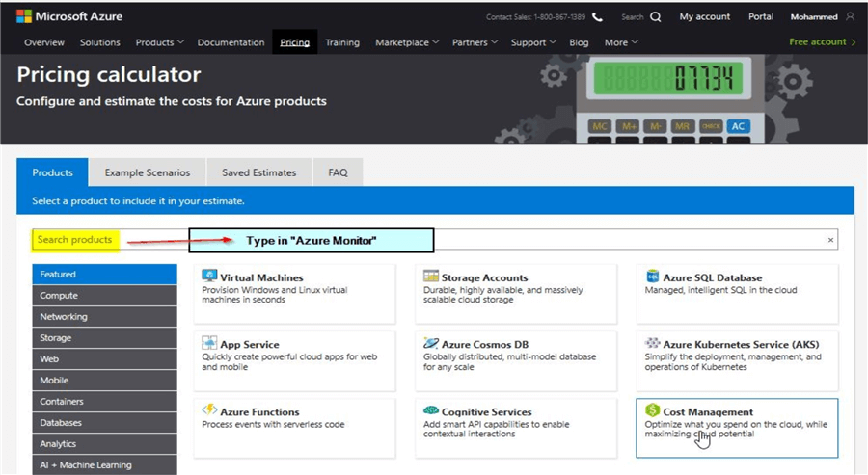The height and width of the screenshot is (475, 868).
Task: Add Cognitive Services to the estimate
Action: pos(516,428)
